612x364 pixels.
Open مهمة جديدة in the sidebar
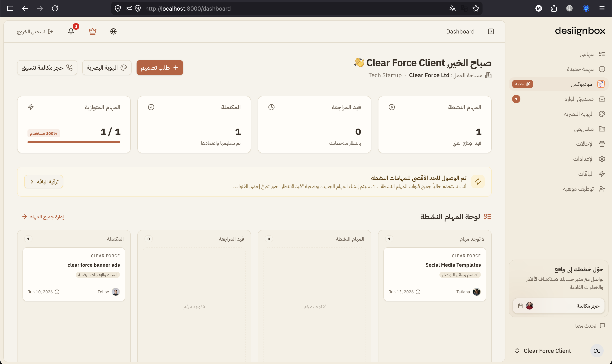(559, 69)
